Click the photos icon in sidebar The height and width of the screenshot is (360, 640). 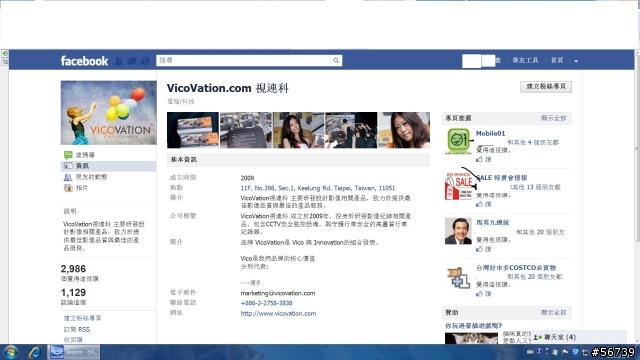tap(68, 188)
